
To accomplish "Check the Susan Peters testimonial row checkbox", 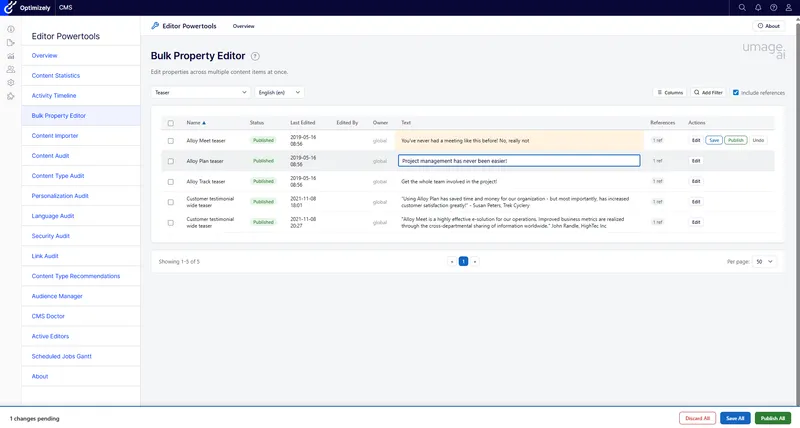I will pos(171,202).
